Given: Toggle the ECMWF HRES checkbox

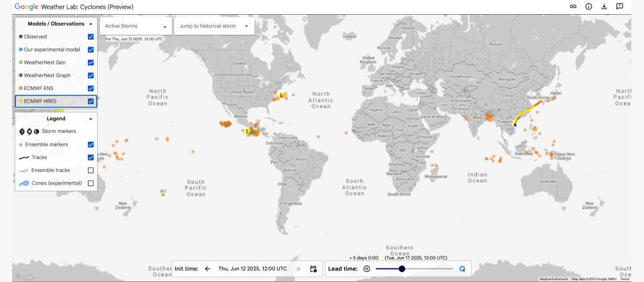Looking at the screenshot, I should (91, 101).
